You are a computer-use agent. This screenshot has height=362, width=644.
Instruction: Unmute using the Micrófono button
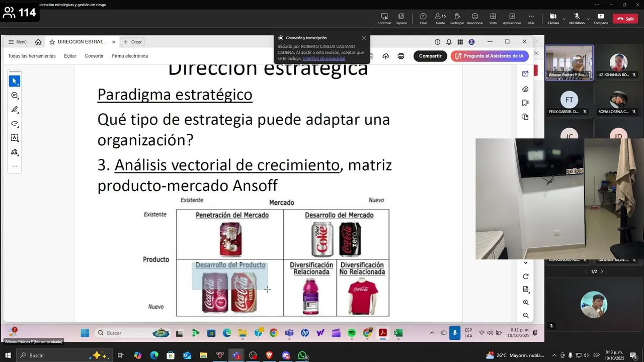coord(577,19)
